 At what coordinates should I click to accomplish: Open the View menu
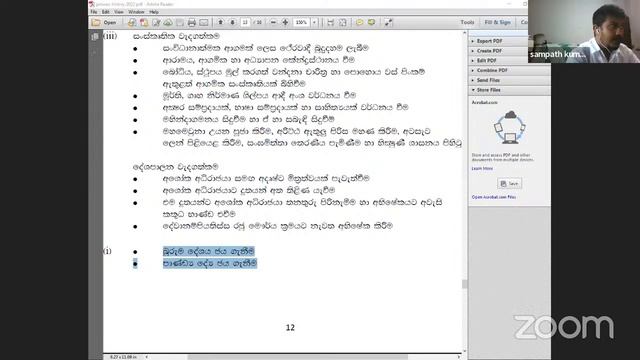coord(119,12)
